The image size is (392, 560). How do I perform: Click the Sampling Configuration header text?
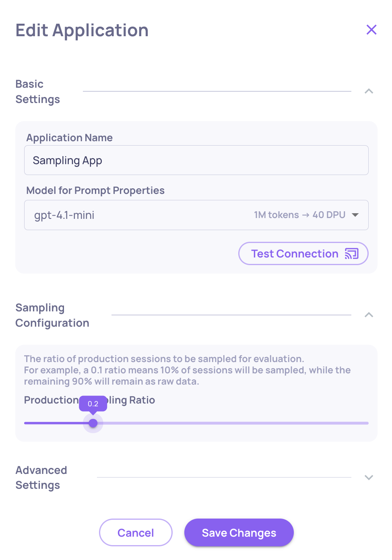click(x=52, y=315)
